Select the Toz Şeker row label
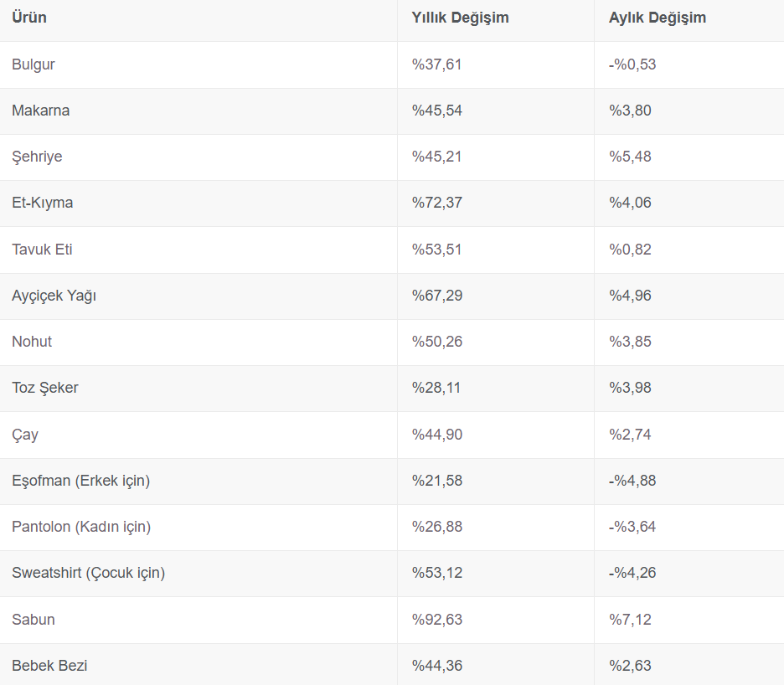Viewport: 784px width, 685px height. (x=45, y=388)
